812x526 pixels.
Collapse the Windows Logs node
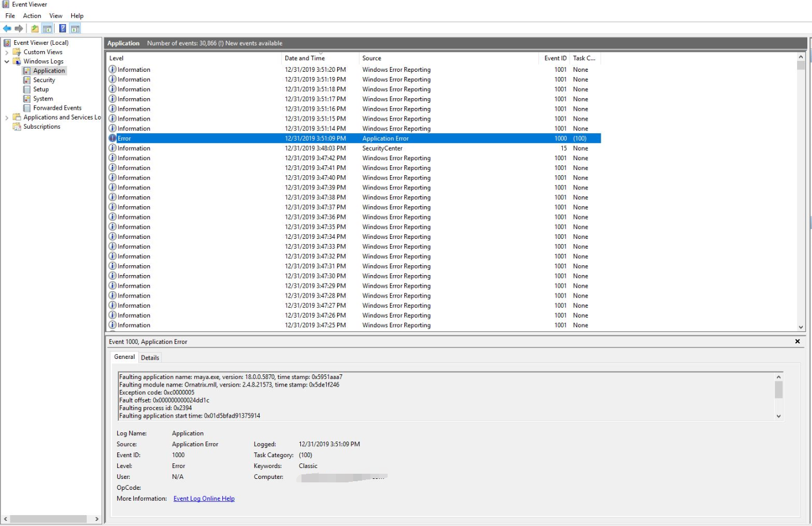pyautogui.click(x=7, y=61)
